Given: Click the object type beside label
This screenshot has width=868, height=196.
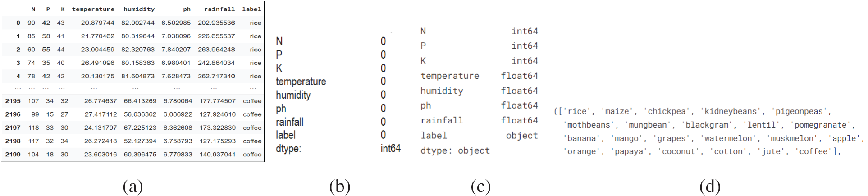Looking at the screenshot, I should 521,136.
